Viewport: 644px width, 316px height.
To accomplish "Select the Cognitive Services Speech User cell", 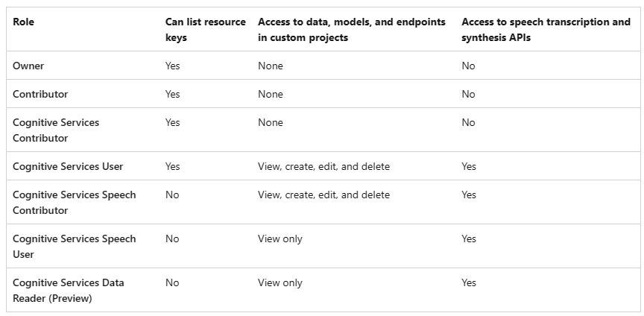I will [74, 246].
